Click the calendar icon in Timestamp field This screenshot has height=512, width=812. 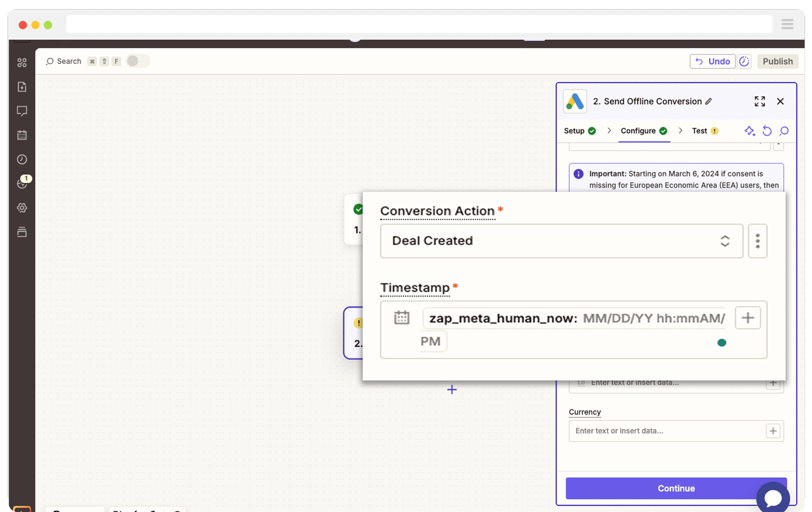tap(402, 318)
